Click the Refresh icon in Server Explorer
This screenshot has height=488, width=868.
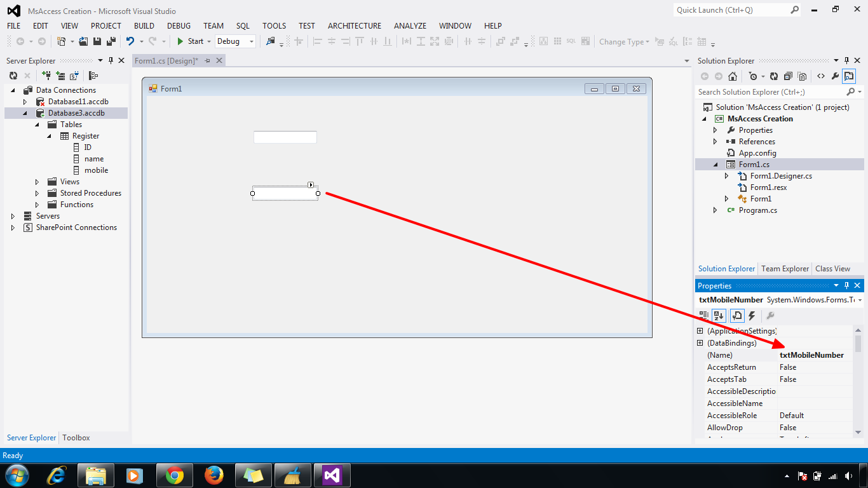coord(13,75)
